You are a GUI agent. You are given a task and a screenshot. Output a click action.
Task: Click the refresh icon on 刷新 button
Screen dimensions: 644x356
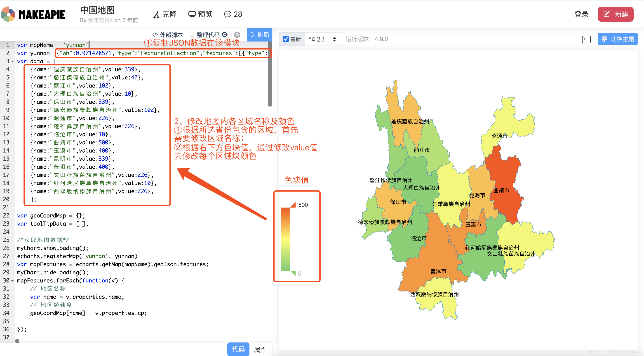pos(252,35)
